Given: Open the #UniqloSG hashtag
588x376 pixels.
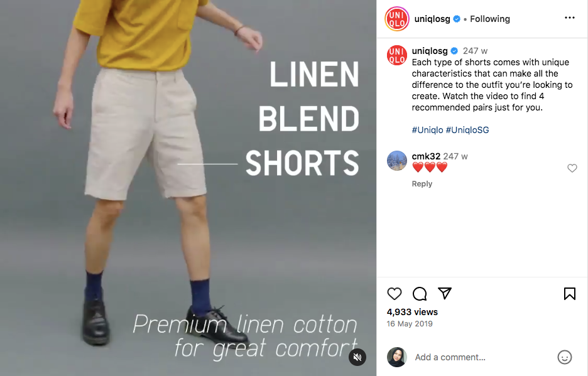Looking at the screenshot, I should coord(467,130).
